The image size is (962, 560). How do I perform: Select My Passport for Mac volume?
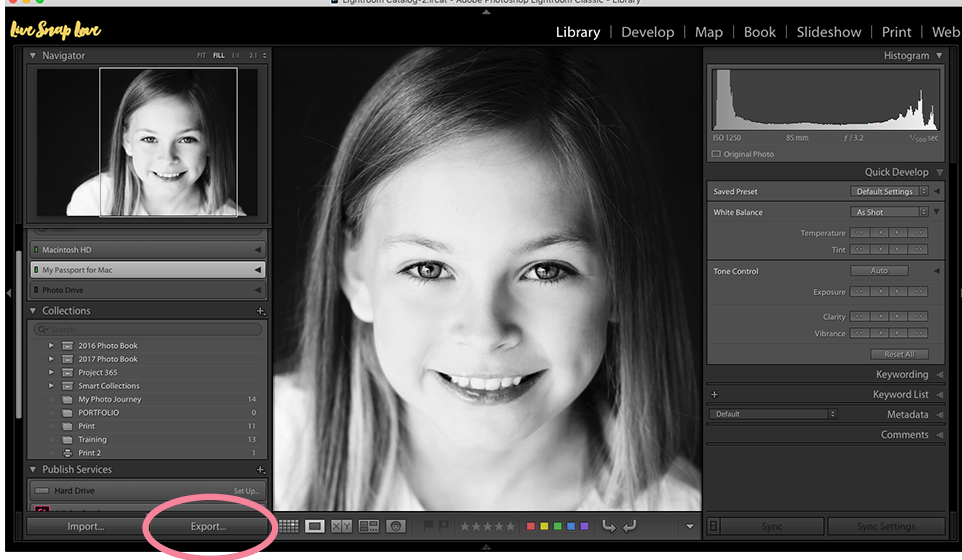click(148, 270)
